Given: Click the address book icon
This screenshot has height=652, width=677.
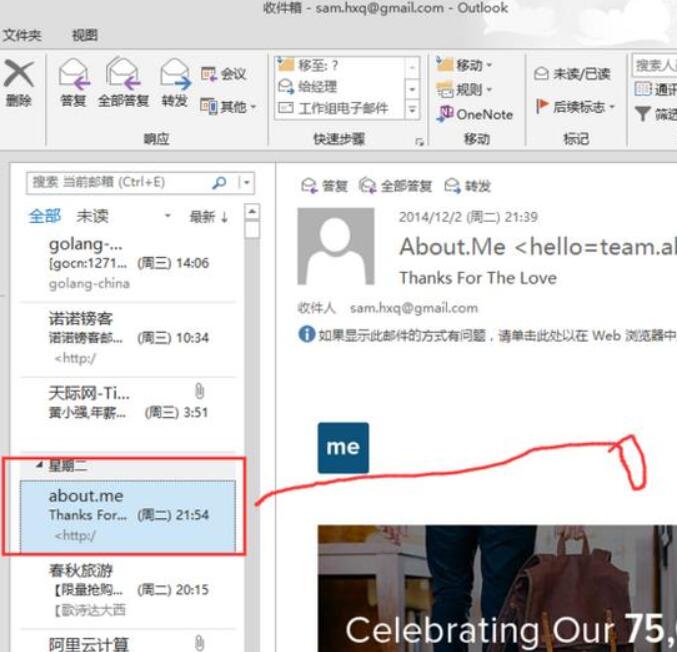Looking at the screenshot, I should [643, 89].
